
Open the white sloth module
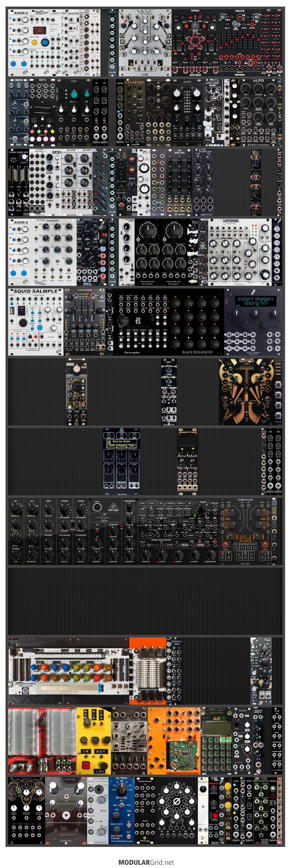(203, 810)
